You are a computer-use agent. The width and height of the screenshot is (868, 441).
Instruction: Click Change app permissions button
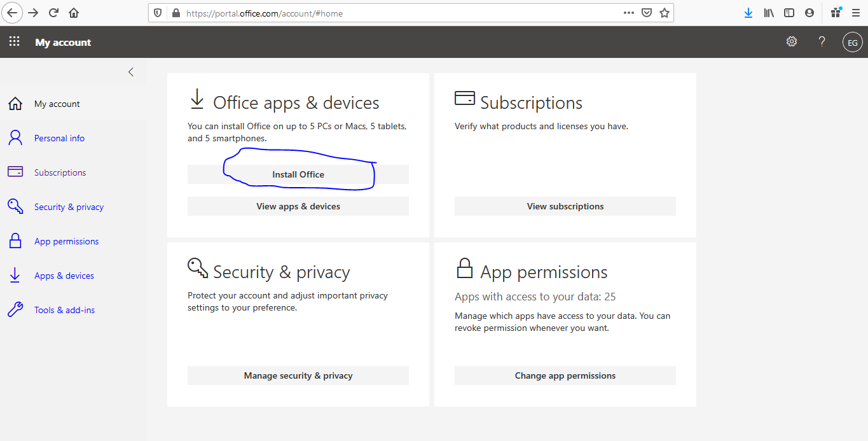(565, 375)
